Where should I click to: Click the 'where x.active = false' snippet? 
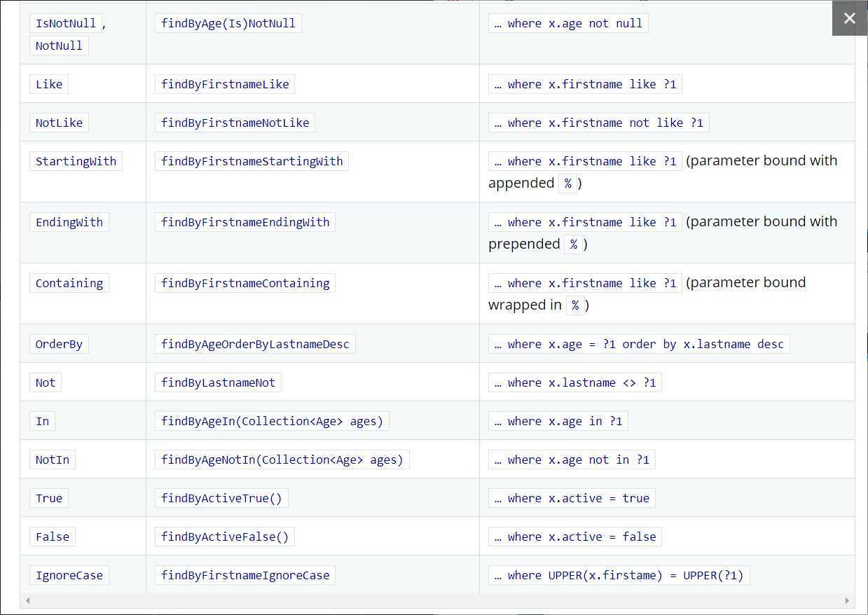(x=575, y=537)
